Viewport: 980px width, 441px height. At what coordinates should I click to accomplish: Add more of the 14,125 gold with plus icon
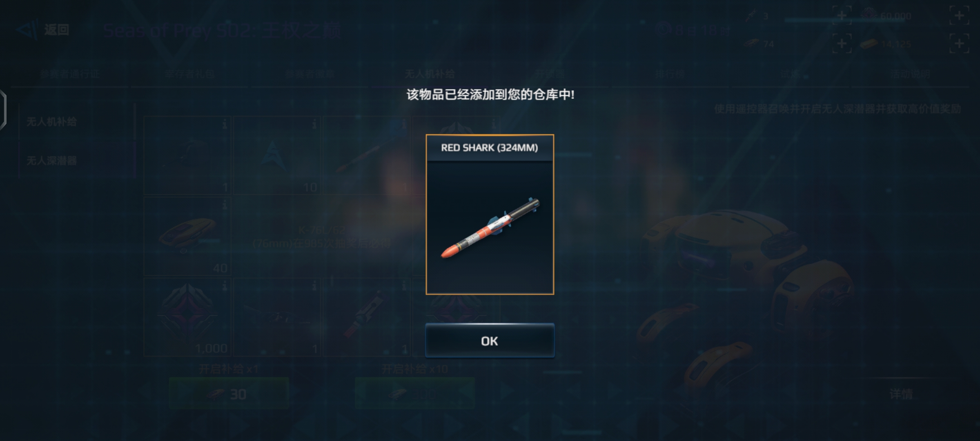pyautogui.click(x=959, y=43)
